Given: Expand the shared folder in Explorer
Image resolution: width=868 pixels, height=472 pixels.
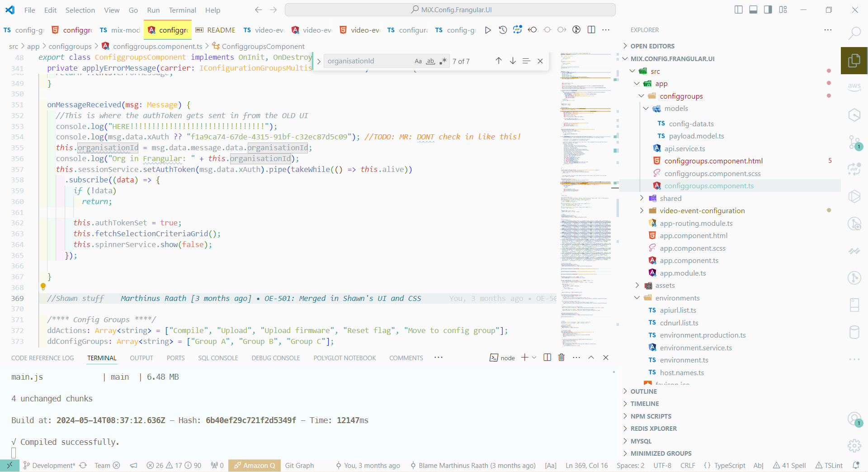Looking at the screenshot, I should pyautogui.click(x=642, y=198).
